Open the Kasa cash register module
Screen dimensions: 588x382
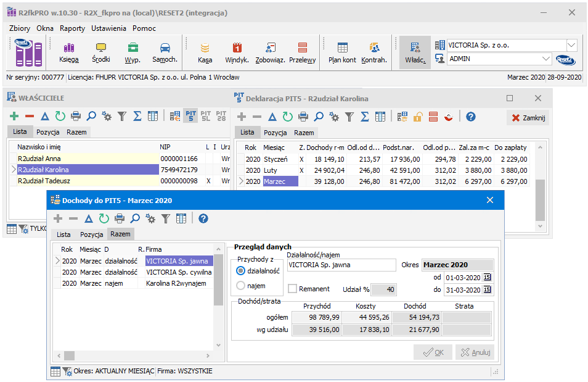click(205, 52)
